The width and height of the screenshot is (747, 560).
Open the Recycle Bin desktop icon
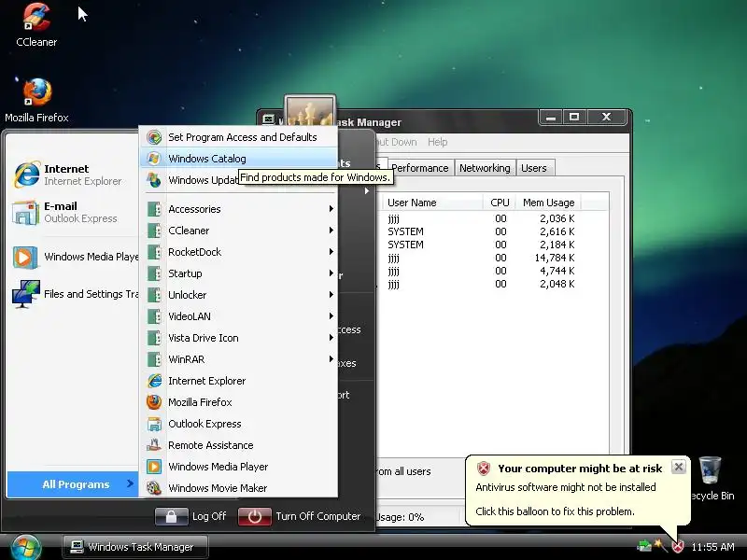pyautogui.click(x=710, y=470)
